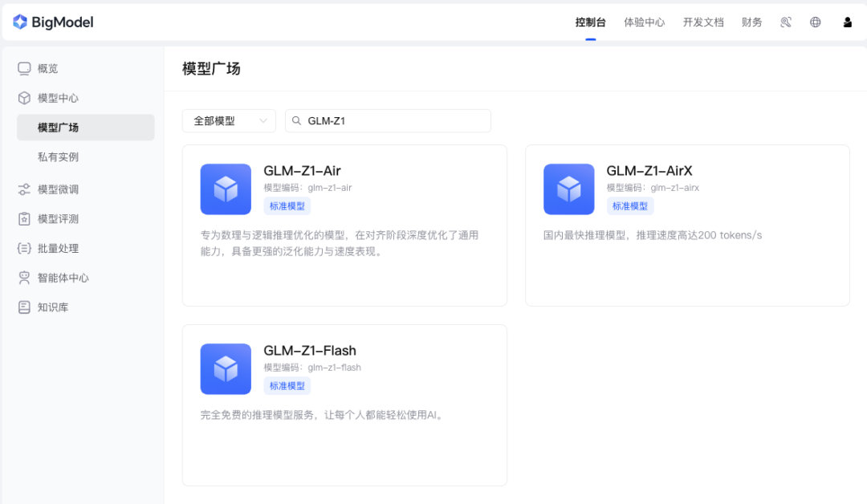Select 模型广场 sidebar item
Image resolution: width=867 pixels, height=504 pixels.
point(86,127)
